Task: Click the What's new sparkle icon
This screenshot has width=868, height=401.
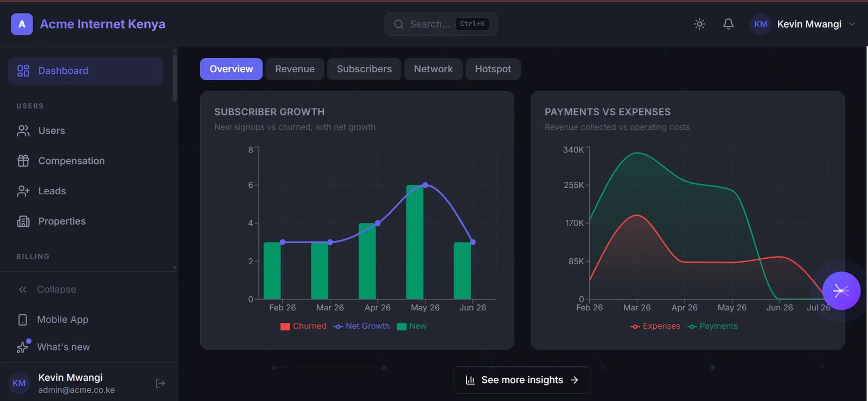Action: (x=23, y=347)
